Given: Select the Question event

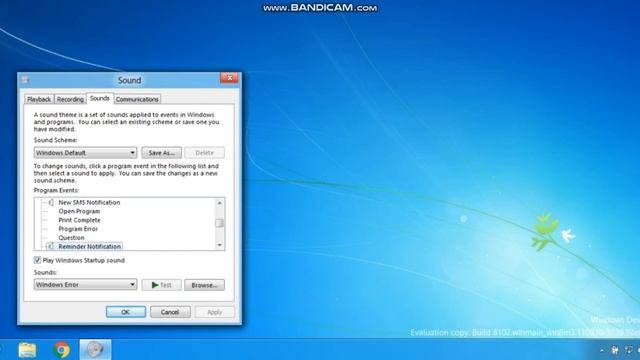Looking at the screenshot, I should [71, 238].
